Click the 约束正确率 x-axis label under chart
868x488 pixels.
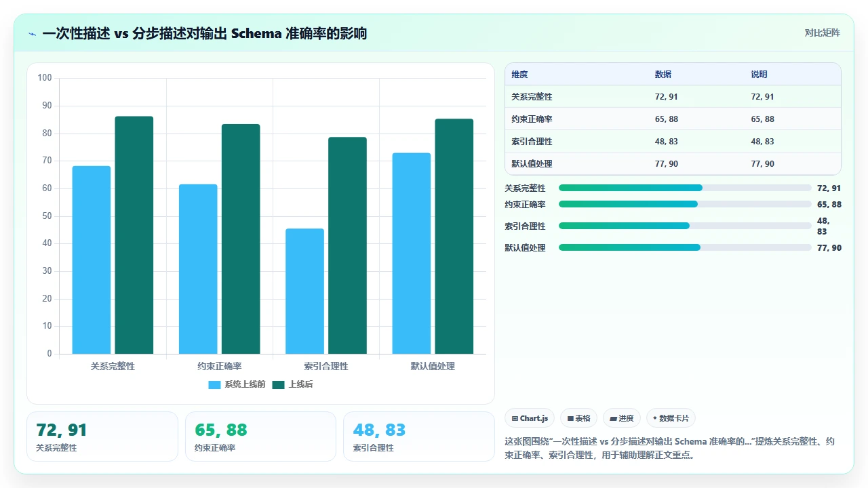(220, 366)
